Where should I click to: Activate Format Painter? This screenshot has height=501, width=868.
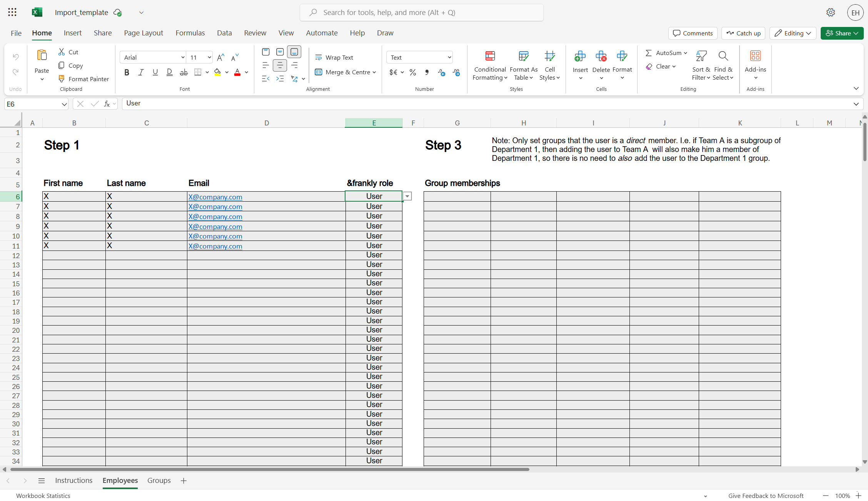(83, 79)
